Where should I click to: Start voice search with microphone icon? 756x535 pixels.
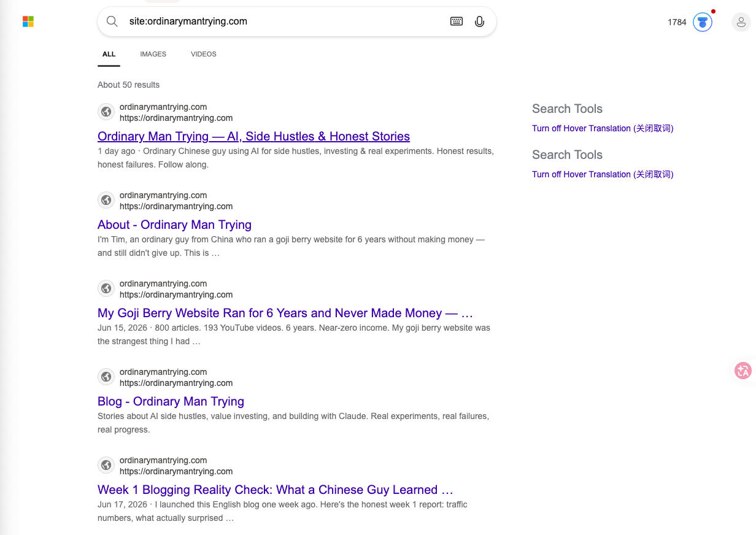coord(480,21)
